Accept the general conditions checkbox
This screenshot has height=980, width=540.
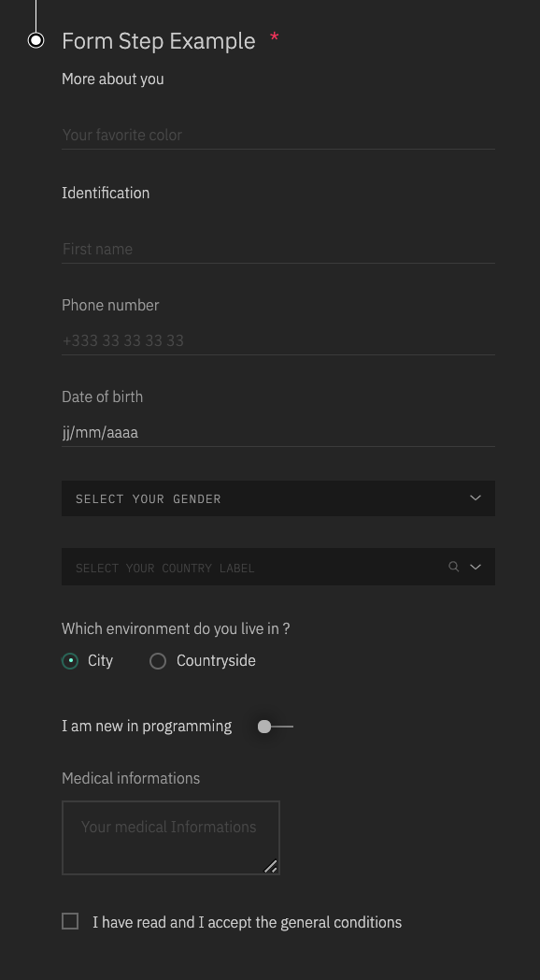coord(70,921)
